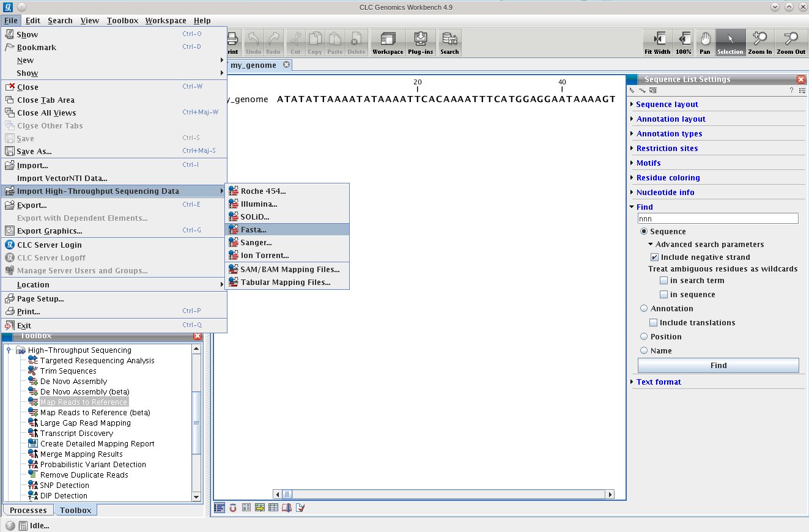Open Plug-ins manager from toolbar
809x532 pixels.
click(420, 42)
